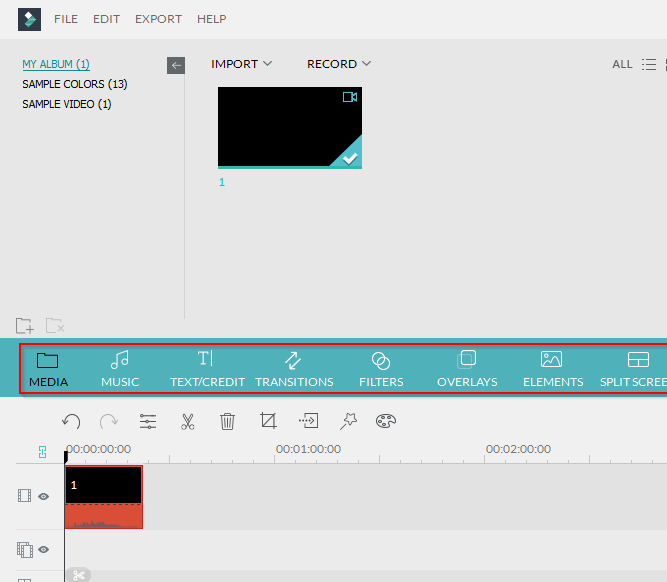Select MY ALBUM (1) folder
This screenshot has height=582, width=667.
pyautogui.click(x=56, y=64)
